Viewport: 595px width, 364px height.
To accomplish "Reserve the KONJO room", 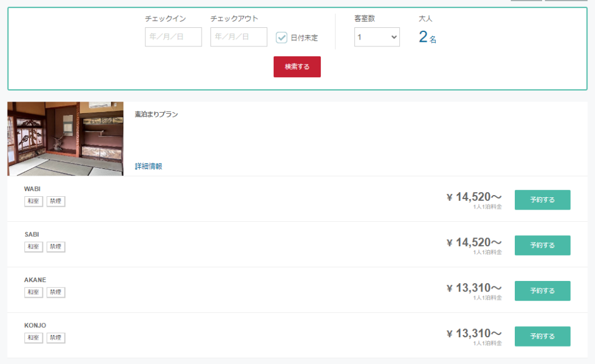I will (x=542, y=336).
